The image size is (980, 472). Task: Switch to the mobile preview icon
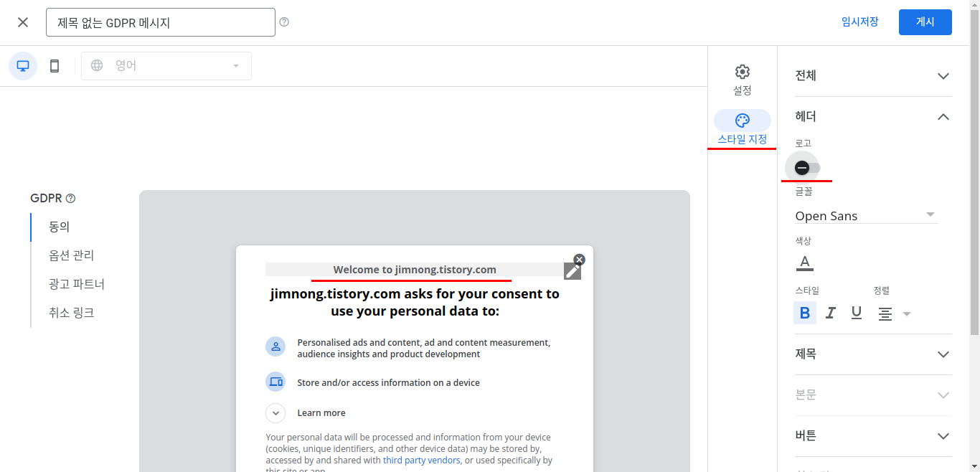coord(54,65)
